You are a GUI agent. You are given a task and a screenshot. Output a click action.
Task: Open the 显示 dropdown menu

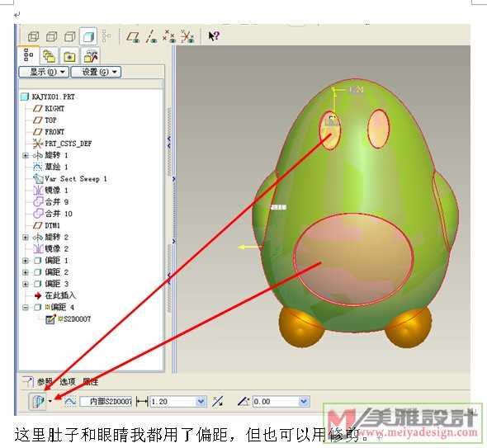click(x=44, y=72)
